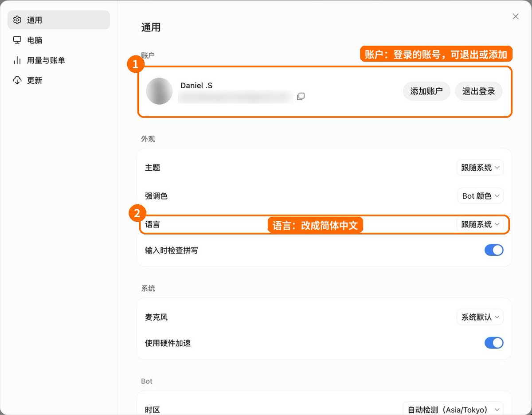Open the 电脑 settings tab
The image size is (532, 415).
coord(59,40)
